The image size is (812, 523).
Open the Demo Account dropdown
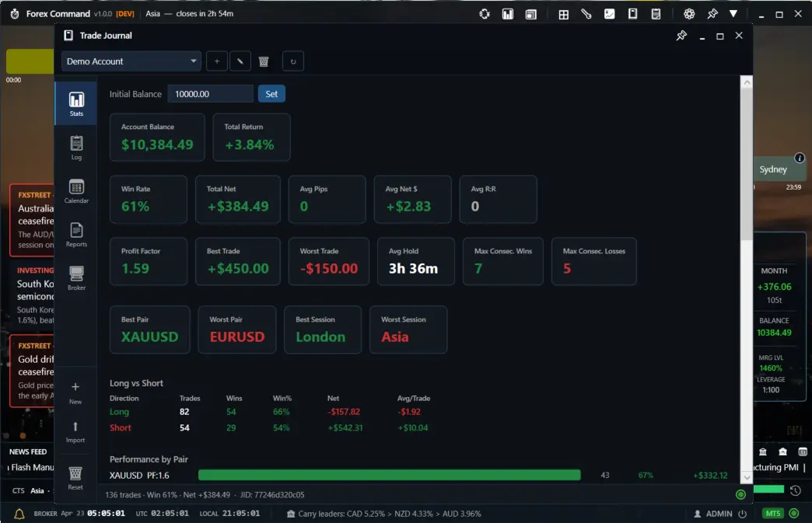pyautogui.click(x=131, y=61)
